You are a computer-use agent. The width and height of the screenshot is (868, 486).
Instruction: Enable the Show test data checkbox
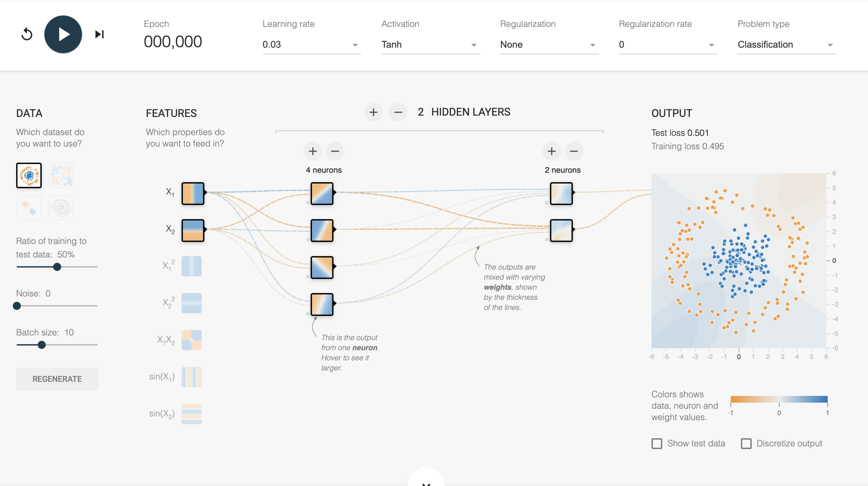click(657, 444)
